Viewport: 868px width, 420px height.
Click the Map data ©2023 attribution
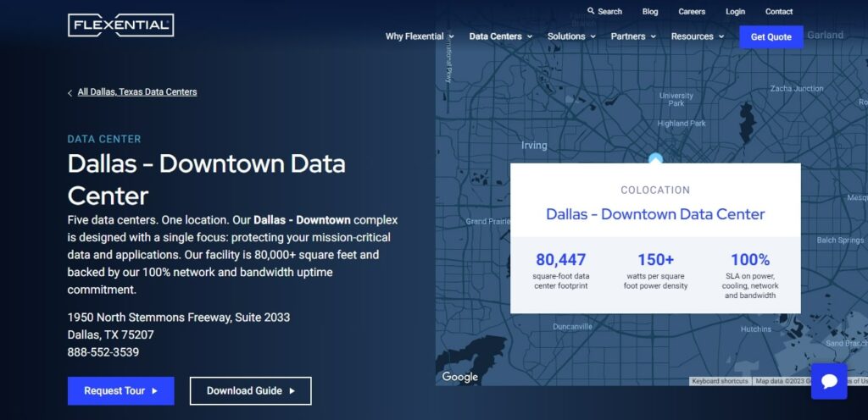pos(782,381)
